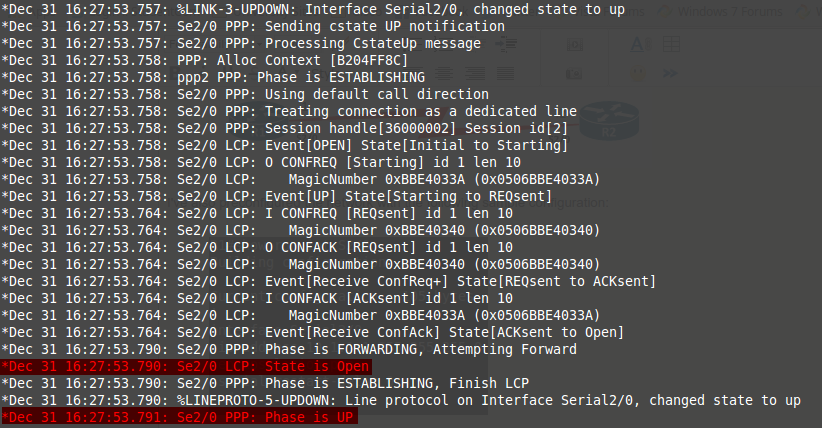Click the indent icon in the faded toolbar

[508, 45]
